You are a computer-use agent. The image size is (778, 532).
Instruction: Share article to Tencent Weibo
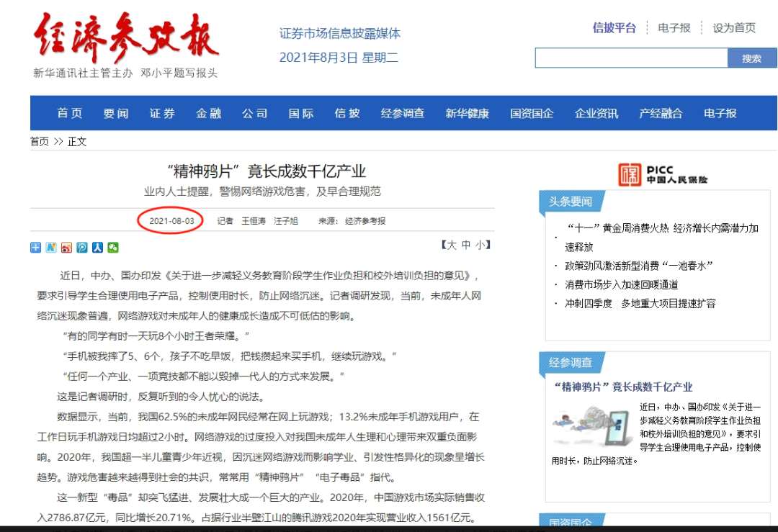(82, 248)
